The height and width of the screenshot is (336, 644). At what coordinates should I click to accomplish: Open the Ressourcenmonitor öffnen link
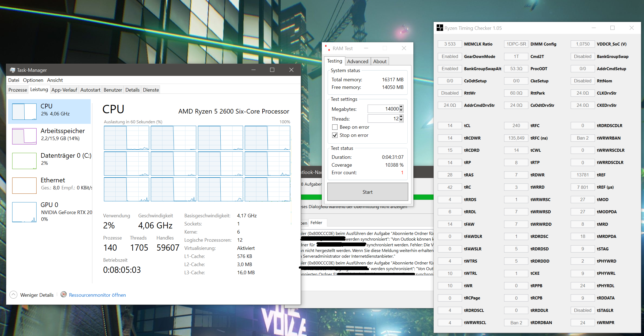[x=97, y=295]
